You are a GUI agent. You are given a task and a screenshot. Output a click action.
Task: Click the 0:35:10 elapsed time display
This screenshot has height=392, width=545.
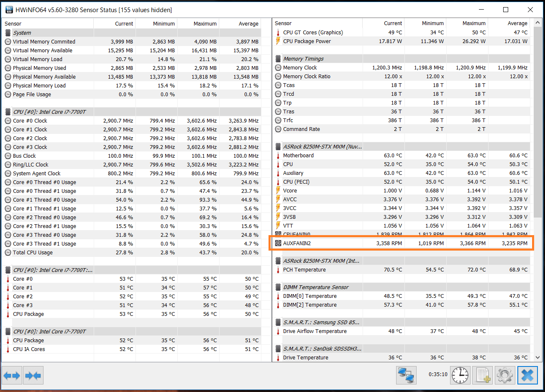click(438, 374)
